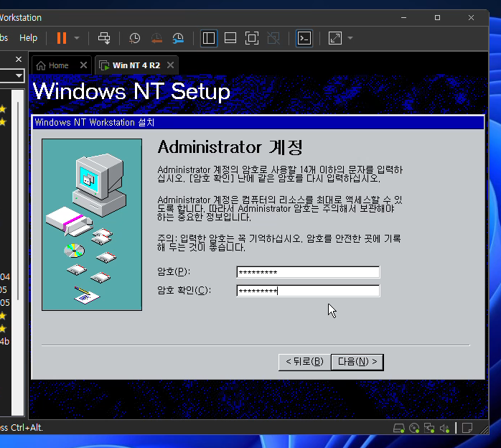The image size is (501, 448).
Task: Open the library search dropdown
Action: [x=19, y=76]
